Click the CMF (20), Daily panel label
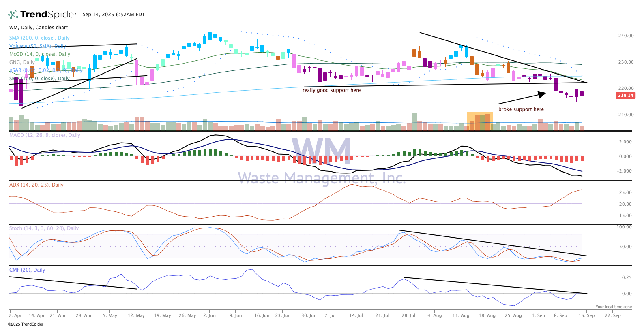Screen dimensions: 644x328 27,270
